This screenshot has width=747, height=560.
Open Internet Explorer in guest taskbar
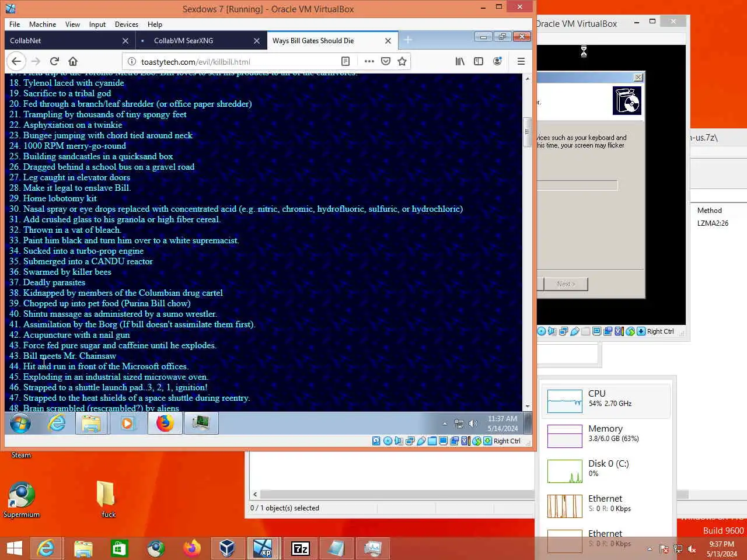57,423
